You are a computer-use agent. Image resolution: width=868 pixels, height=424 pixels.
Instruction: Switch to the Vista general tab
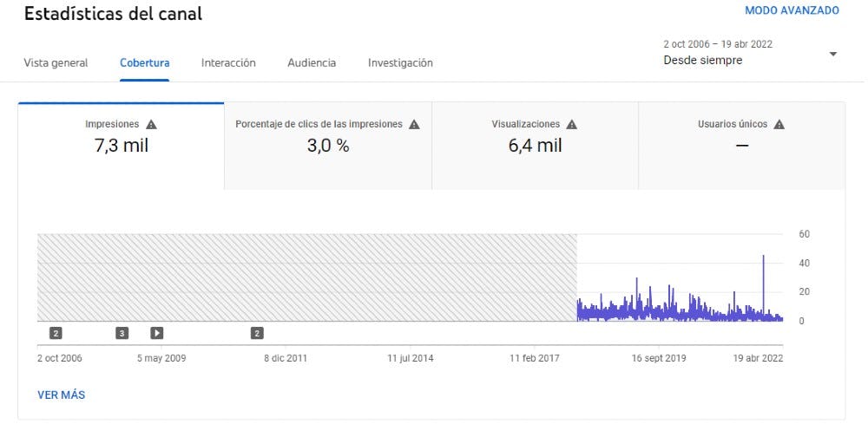tap(56, 62)
